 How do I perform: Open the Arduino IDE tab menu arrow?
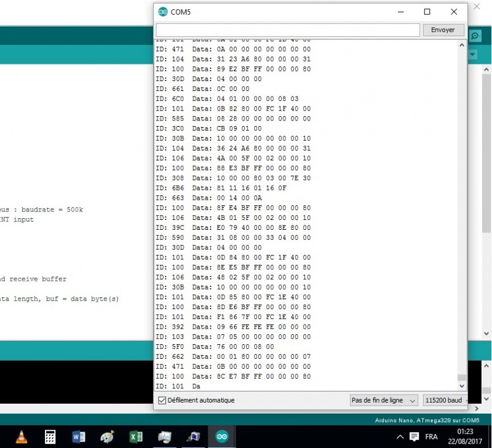pos(473,55)
